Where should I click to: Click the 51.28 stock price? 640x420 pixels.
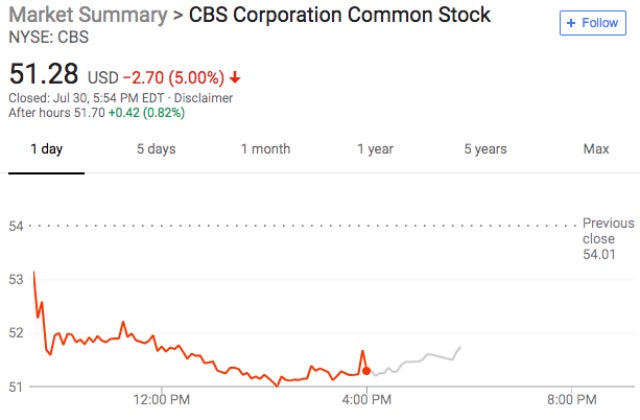44,74
